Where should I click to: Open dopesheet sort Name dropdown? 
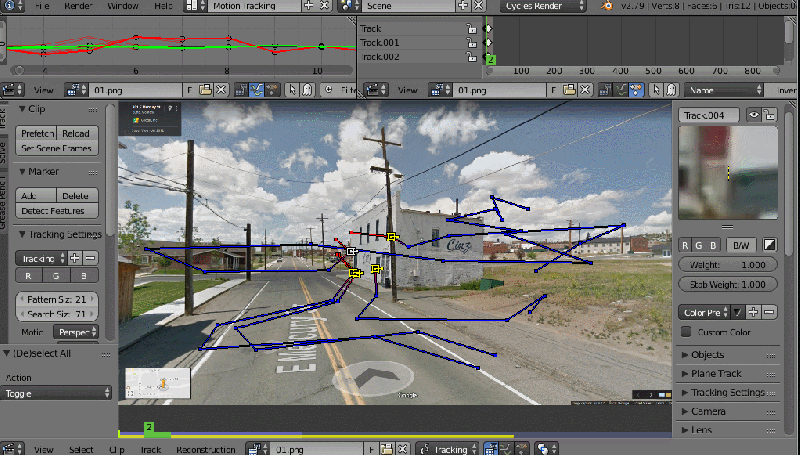pos(724,90)
